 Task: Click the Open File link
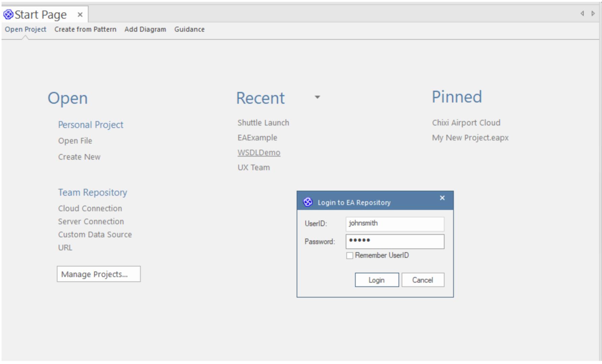pyautogui.click(x=75, y=141)
